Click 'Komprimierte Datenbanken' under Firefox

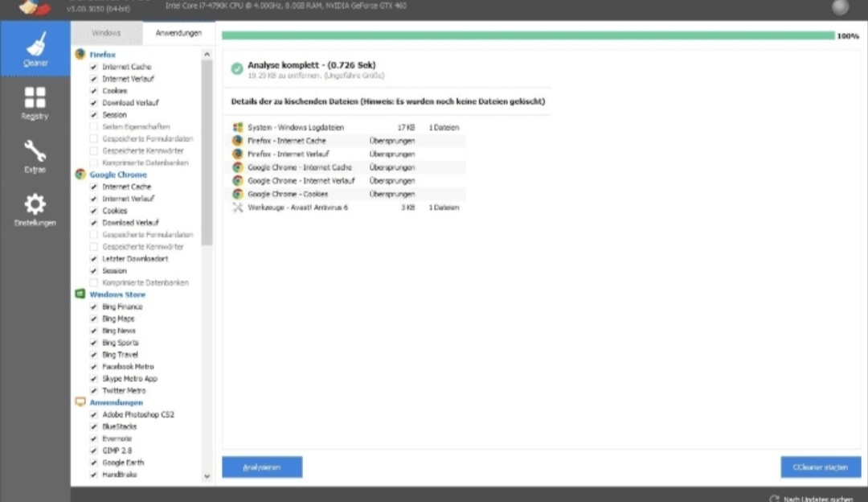[145, 163]
